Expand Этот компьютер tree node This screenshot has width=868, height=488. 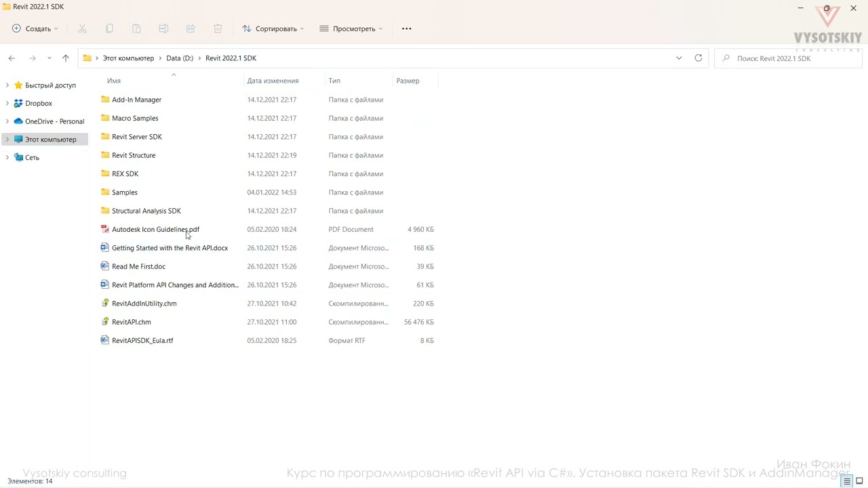pos(7,140)
